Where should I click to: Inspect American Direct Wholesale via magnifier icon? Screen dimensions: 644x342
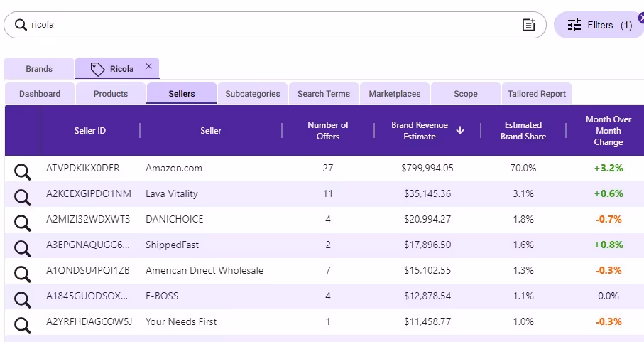coord(23,274)
